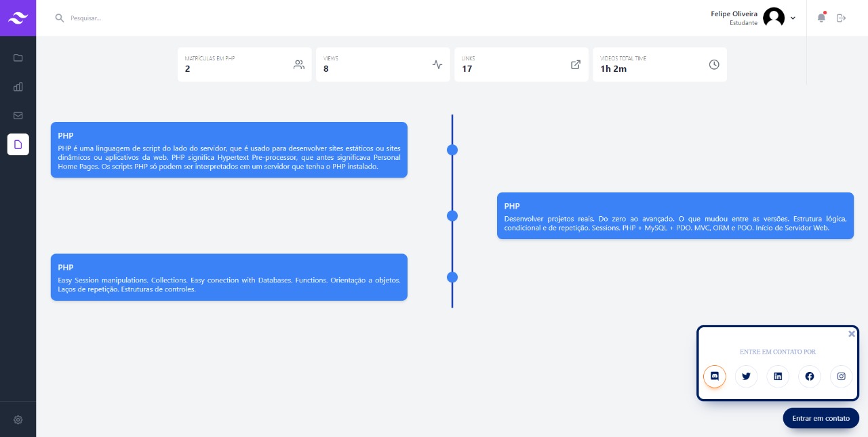Click the users icon on Matrículas em PHP card

299,64
